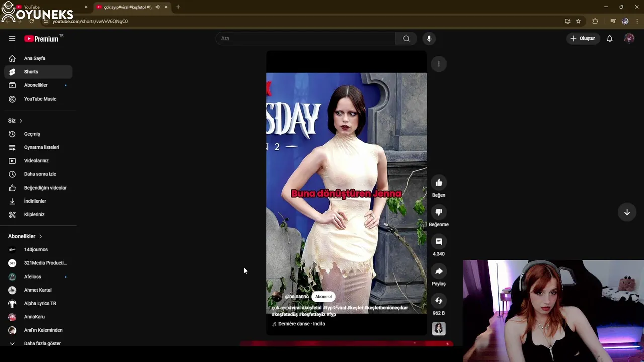Click the search magnifier button
The width and height of the screenshot is (644, 362).
point(406,39)
